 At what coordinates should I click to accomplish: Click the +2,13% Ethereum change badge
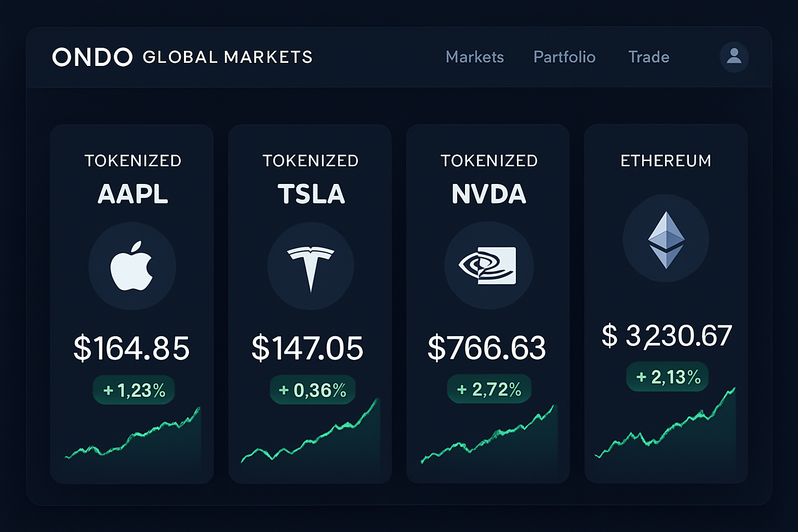pos(667,377)
